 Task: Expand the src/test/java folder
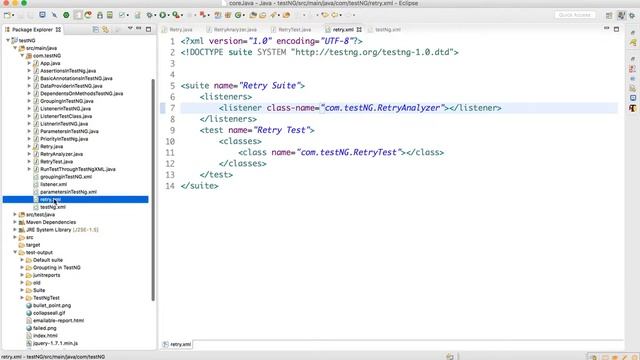[15, 214]
